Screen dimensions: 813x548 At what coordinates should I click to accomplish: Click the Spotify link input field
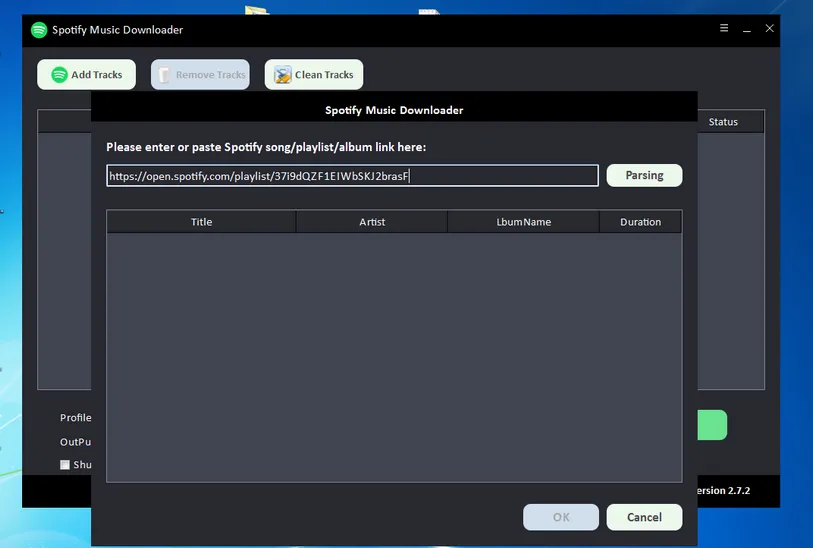click(353, 176)
